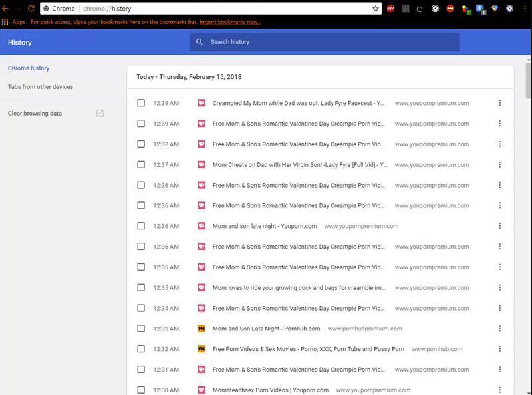Open more actions for 12:37 'Lady Fyre [Full Vid]'
The image size is (532, 395).
pyautogui.click(x=500, y=165)
